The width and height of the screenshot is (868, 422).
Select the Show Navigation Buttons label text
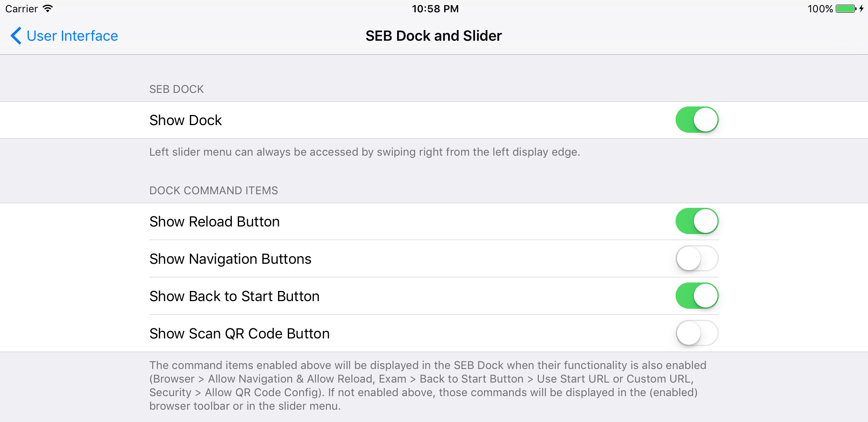(231, 259)
